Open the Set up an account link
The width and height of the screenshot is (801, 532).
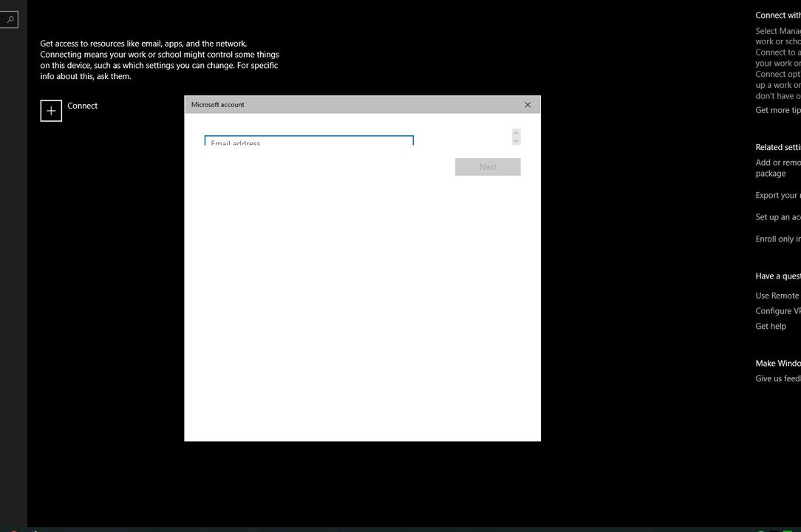778,217
